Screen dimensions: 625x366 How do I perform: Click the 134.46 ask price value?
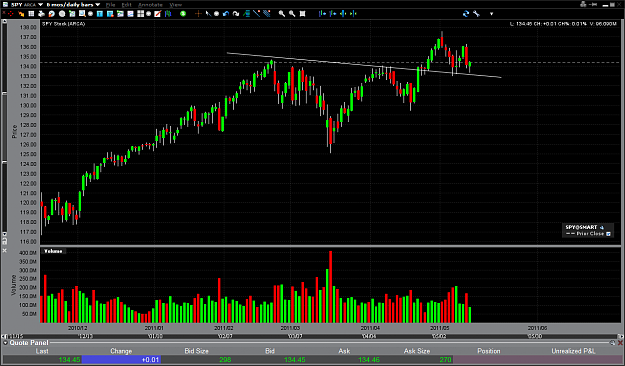tap(369, 360)
